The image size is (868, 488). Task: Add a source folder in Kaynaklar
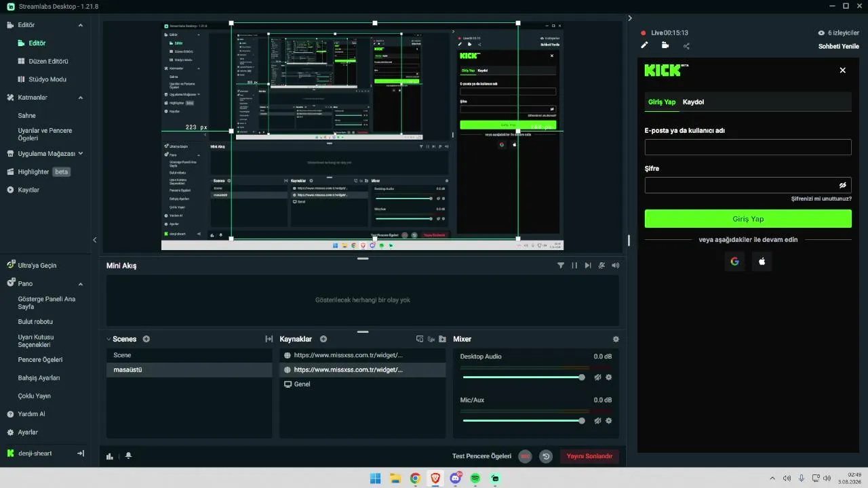coord(442,339)
